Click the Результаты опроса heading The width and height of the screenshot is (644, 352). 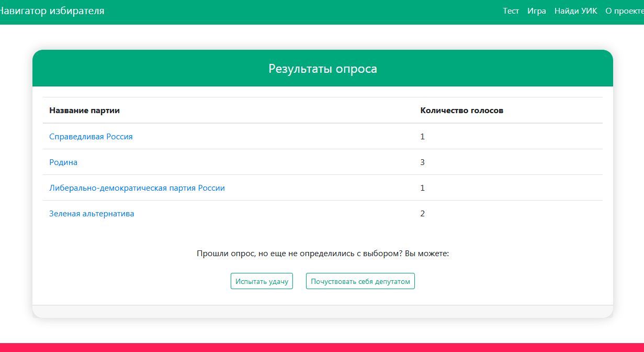tap(323, 69)
